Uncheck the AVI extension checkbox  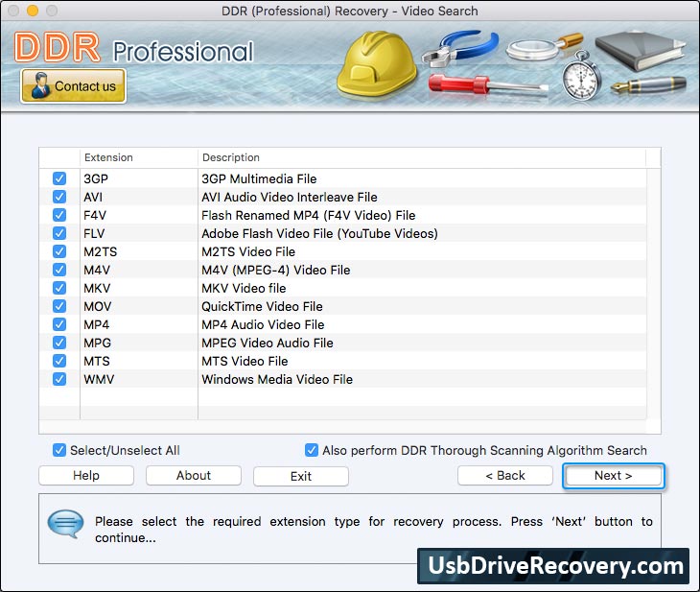(59, 197)
